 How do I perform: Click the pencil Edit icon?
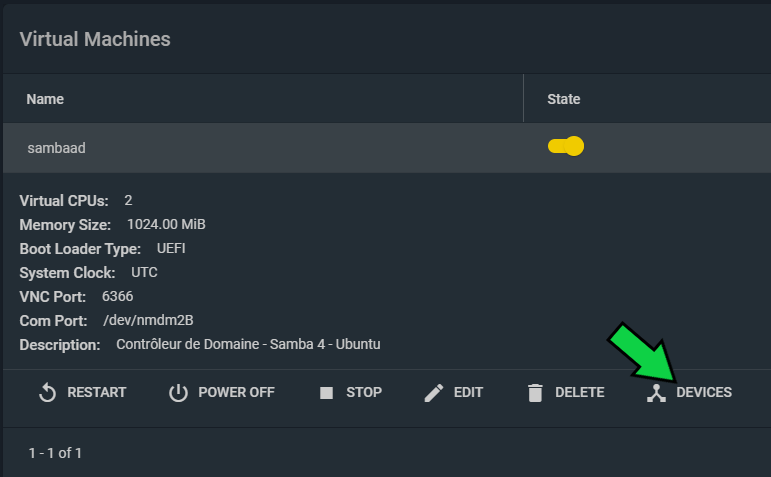pos(434,393)
